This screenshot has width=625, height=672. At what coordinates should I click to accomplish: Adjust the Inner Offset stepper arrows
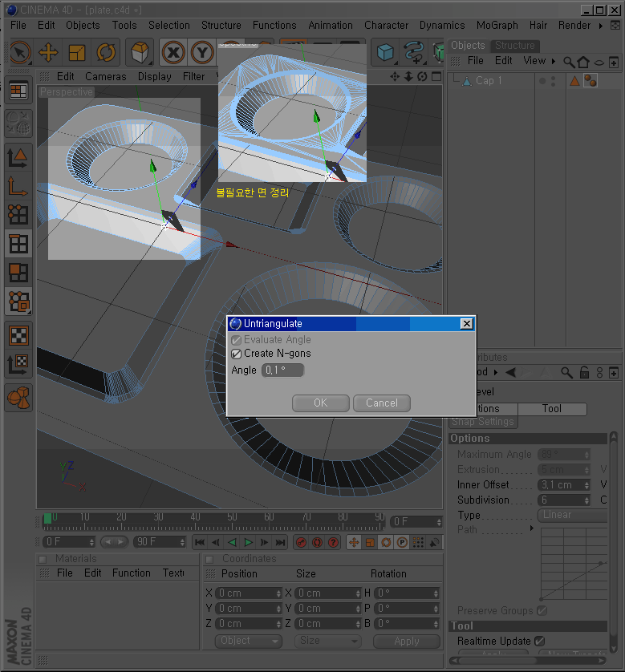point(586,485)
